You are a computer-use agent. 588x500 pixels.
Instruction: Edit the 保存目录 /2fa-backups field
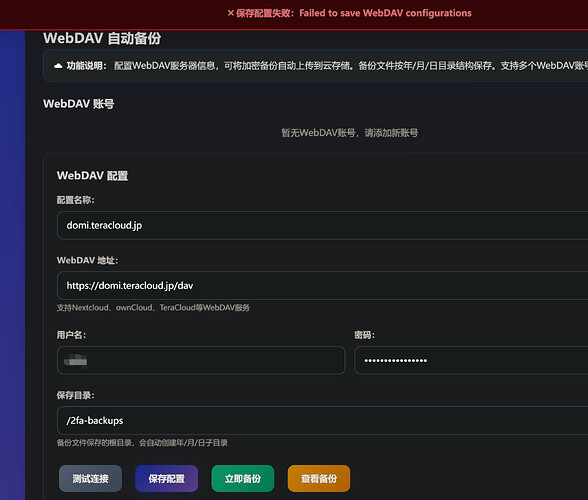pos(322,420)
